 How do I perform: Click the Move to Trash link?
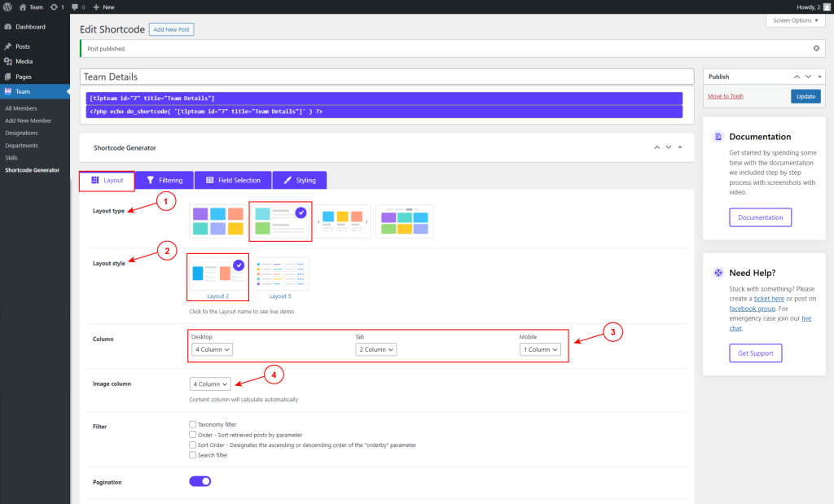pos(726,96)
